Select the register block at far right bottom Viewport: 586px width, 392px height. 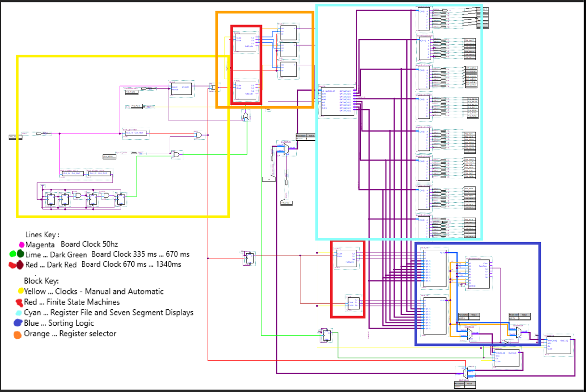click(558, 344)
